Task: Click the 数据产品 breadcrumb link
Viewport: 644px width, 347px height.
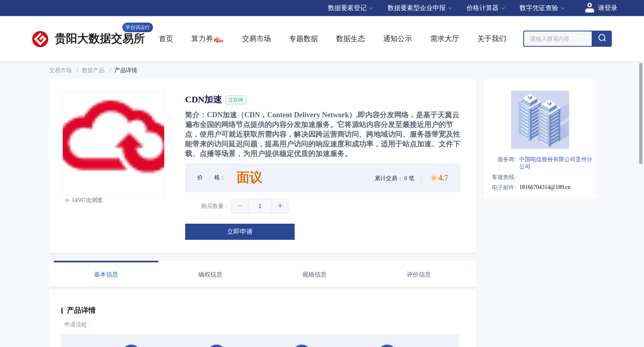Action: point(93,71)
